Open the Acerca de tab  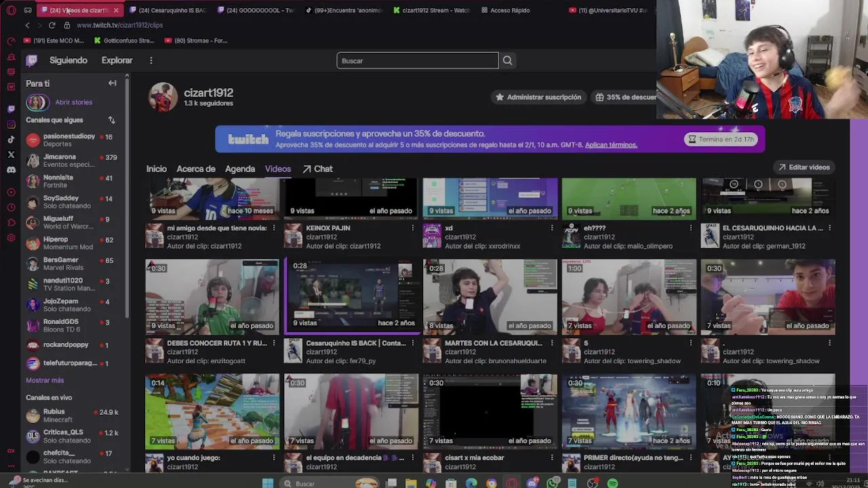(196, 169)
